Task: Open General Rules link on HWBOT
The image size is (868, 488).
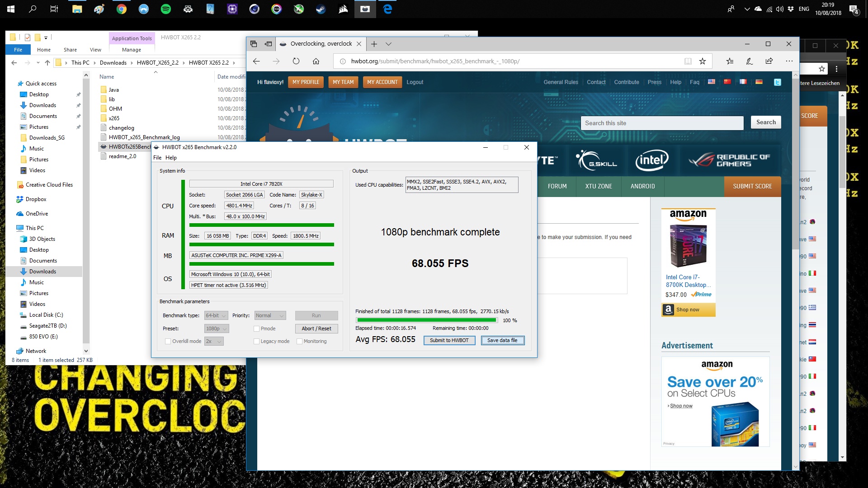Action: (x=561, y=82)
